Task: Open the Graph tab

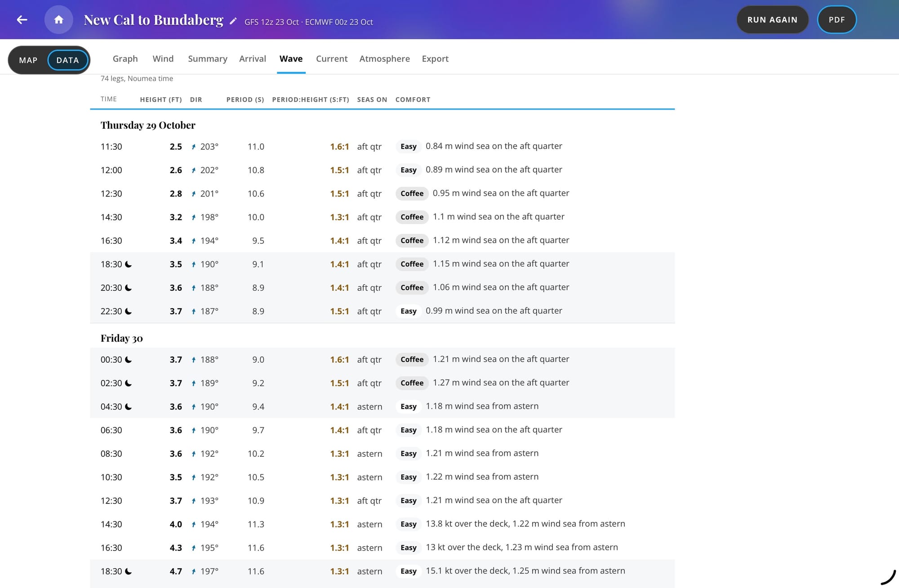Action: (x=125, y=58)
